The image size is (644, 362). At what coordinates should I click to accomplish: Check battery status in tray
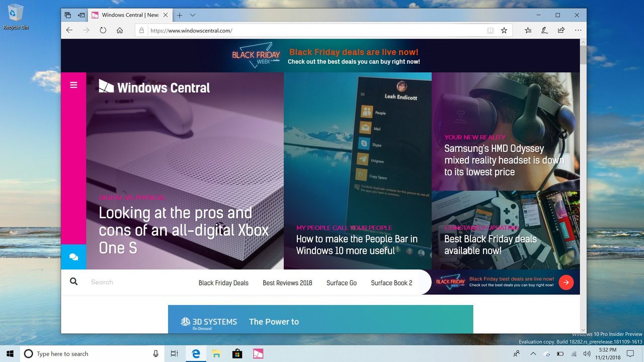coord(560,354)
